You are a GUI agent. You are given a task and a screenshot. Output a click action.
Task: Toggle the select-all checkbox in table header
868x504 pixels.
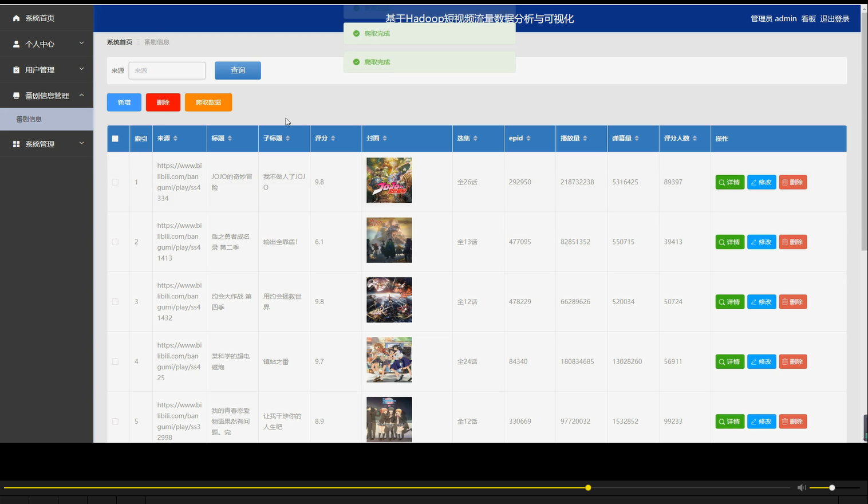(115, 139)
